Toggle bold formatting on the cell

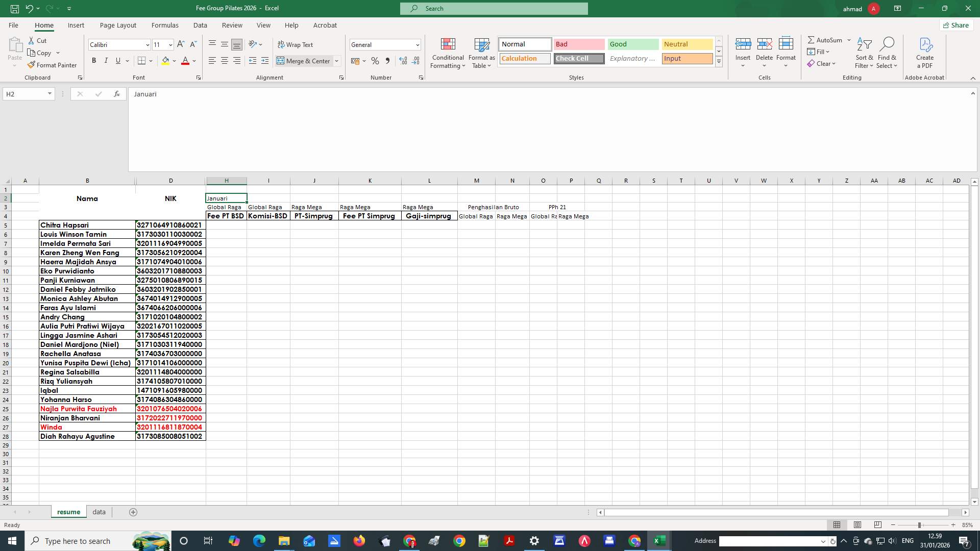[93, 60]
